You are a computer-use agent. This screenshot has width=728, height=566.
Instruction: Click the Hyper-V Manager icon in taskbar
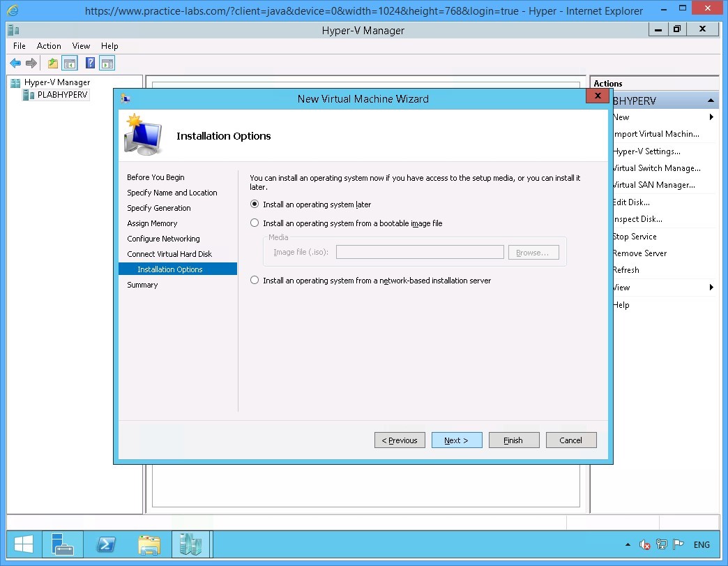coord(191,544)
